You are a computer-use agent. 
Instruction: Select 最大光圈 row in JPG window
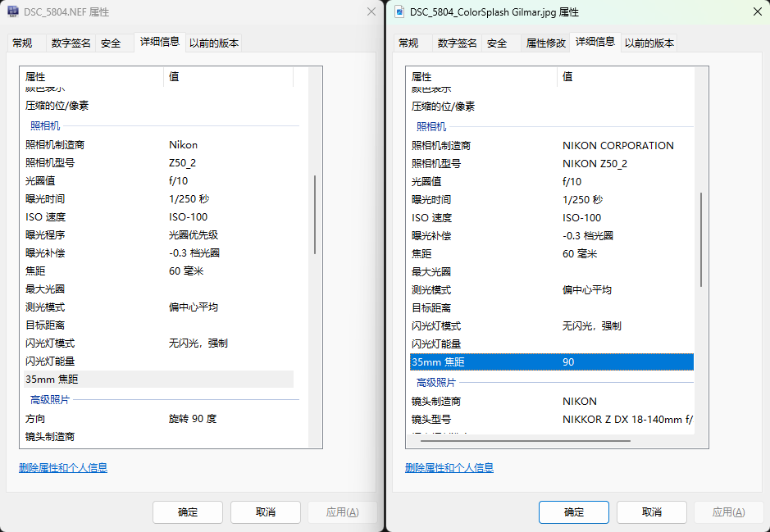click(552, 272)
